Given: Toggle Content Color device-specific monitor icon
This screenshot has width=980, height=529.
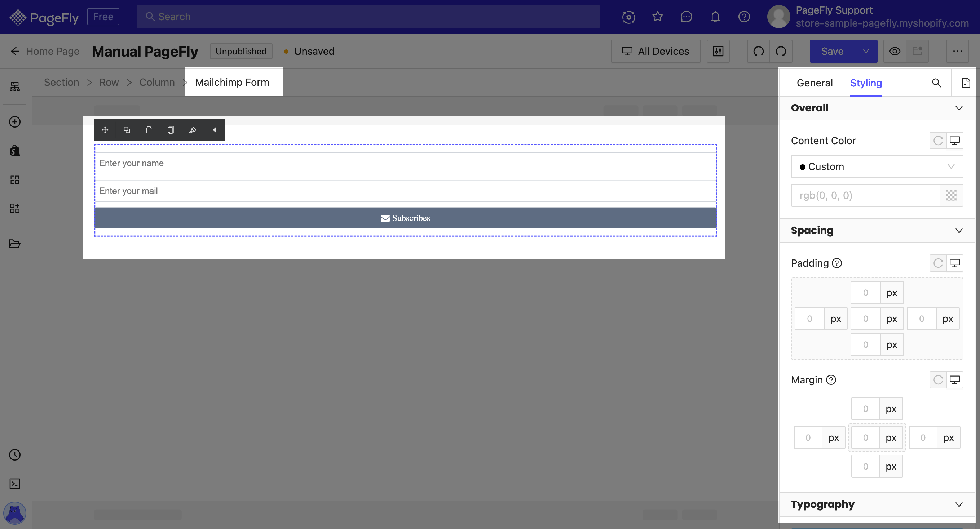Looking at the screenshot, I should pos(954,141).
